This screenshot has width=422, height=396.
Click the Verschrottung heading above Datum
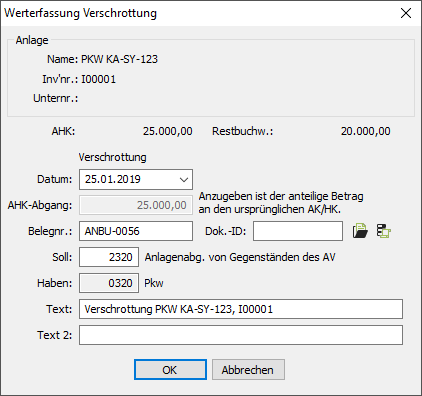112,157
